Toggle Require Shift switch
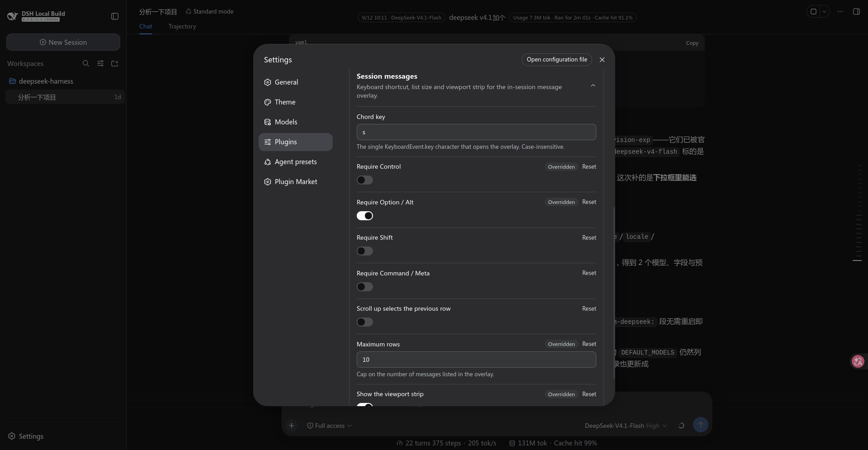The height and width of the screenshot is (450, 868). (365, 251)
